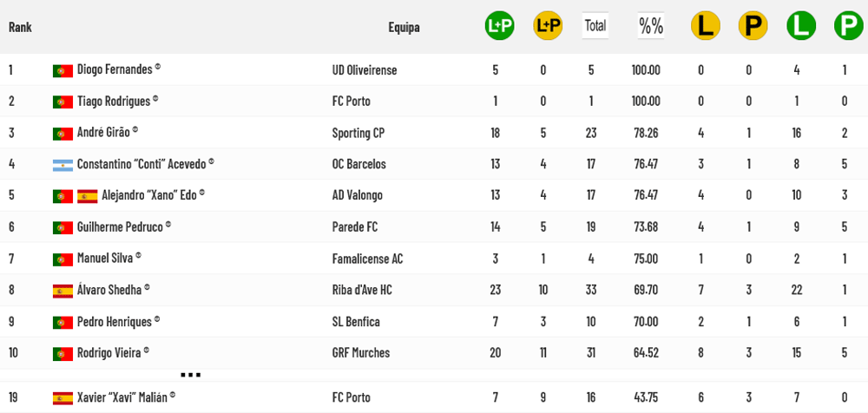
Task: Click the Equipa column header
Action: coord(404,27)
